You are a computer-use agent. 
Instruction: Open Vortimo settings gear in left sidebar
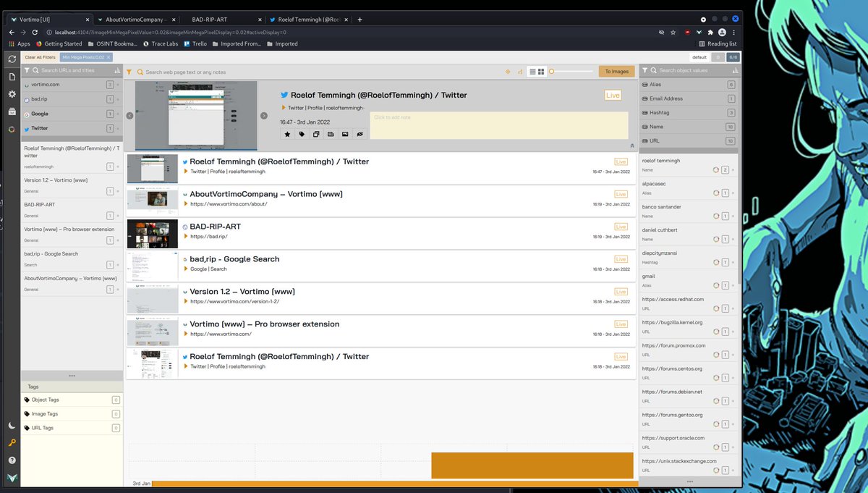tap(12, 94)
